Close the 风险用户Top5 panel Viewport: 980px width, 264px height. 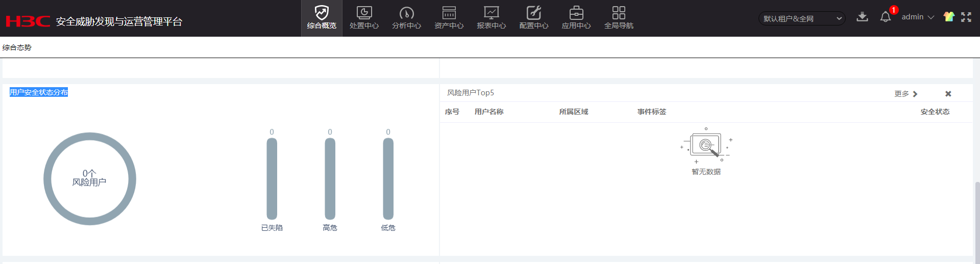coord(948,94)
